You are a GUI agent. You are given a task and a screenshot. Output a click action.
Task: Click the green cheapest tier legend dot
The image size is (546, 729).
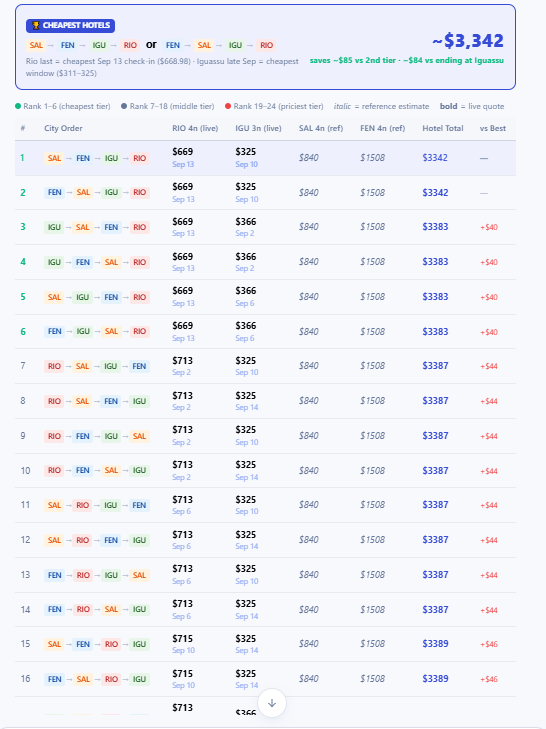pos(18,106)
